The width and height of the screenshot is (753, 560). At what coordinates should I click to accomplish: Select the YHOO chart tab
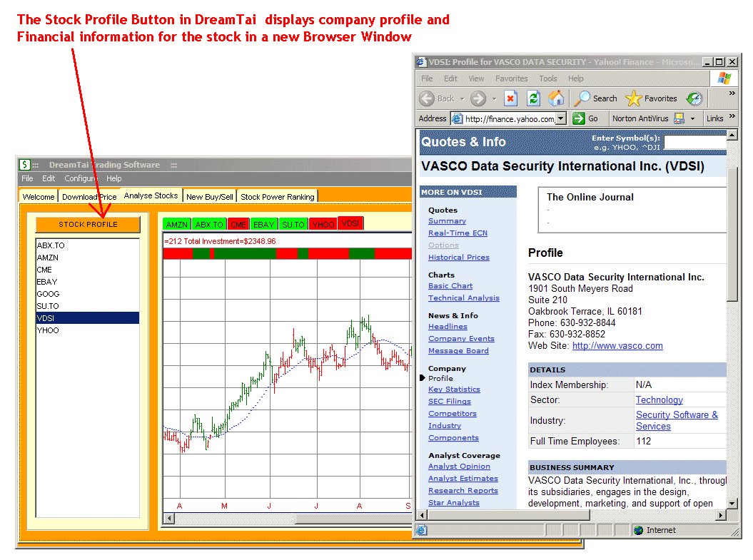323,225
